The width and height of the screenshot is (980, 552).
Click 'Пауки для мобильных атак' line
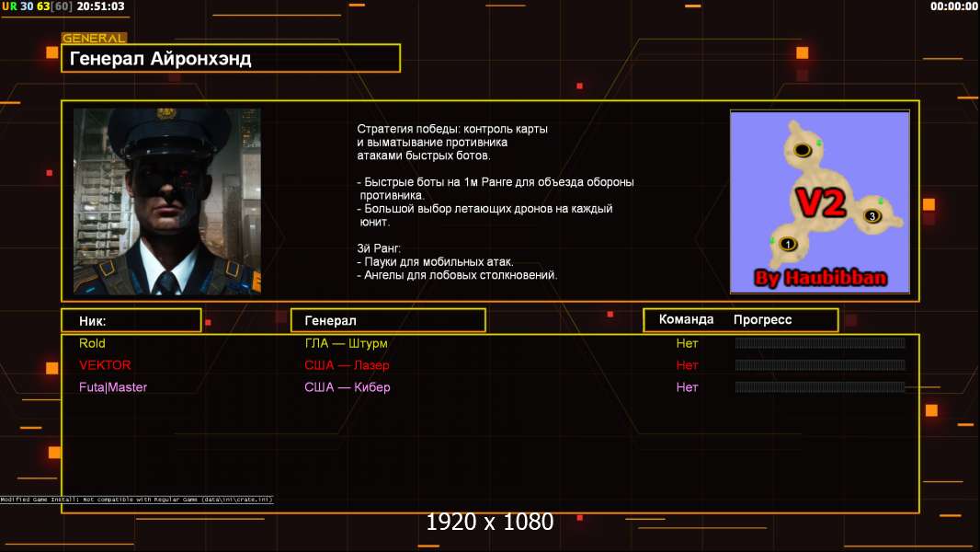(436, 262)
